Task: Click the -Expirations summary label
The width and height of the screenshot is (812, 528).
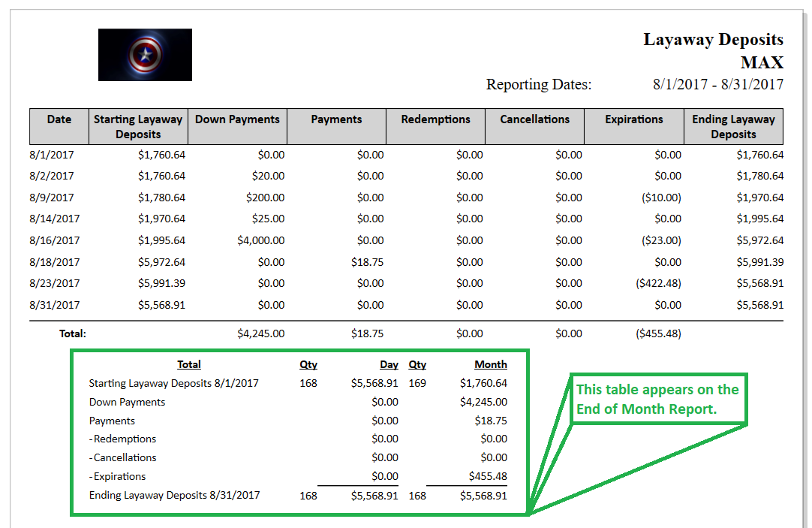Action: coord(117,476)
